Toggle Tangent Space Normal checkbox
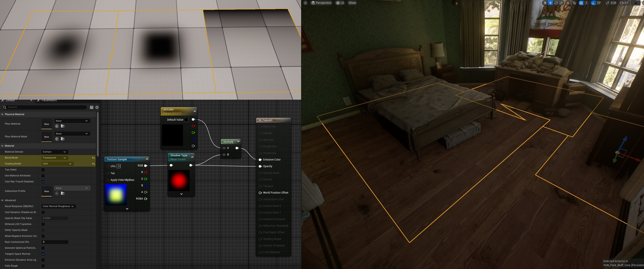Viewport: 644px width, 269px height. point(43,254)
